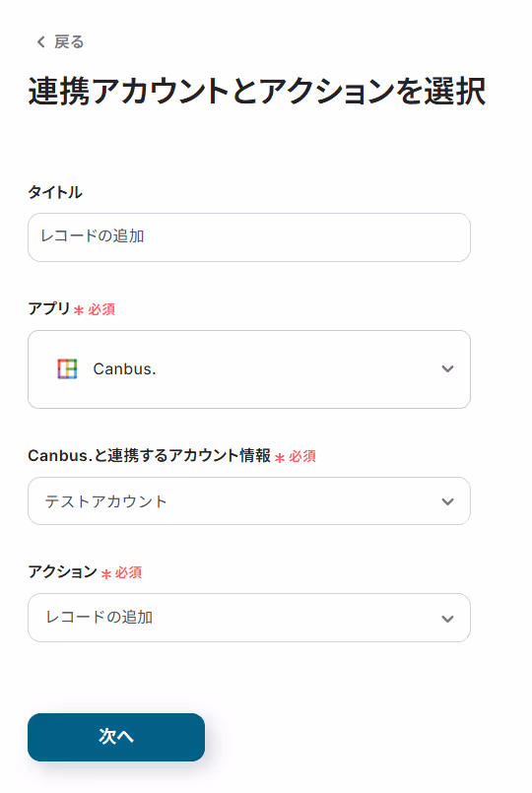
Task: Click the Canbus. name text in app selector
Action: (124, 369)
